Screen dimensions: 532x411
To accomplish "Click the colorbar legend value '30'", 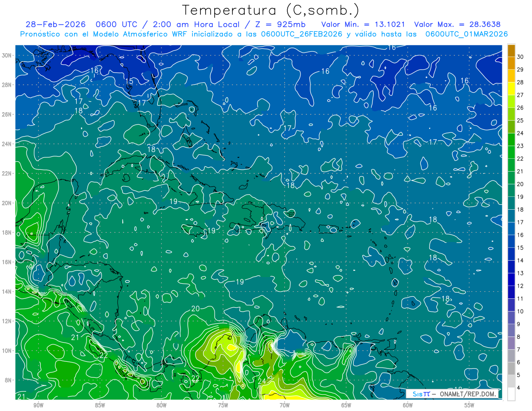I will 520,57.
